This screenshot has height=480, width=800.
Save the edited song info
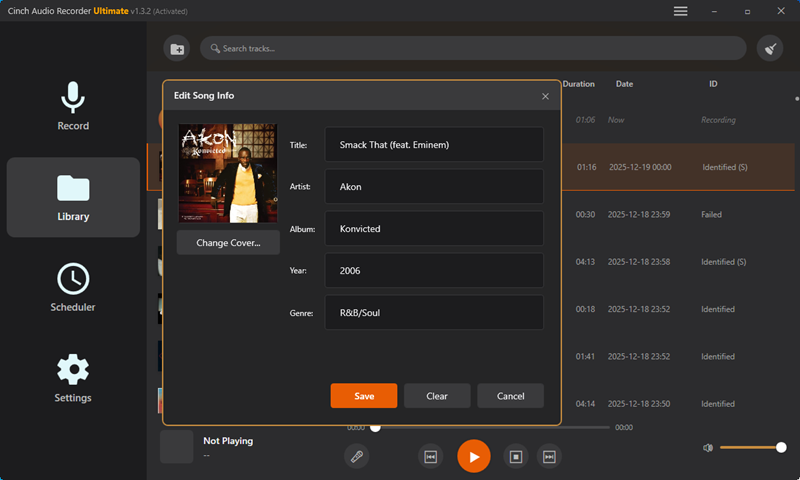click(364, 396)
